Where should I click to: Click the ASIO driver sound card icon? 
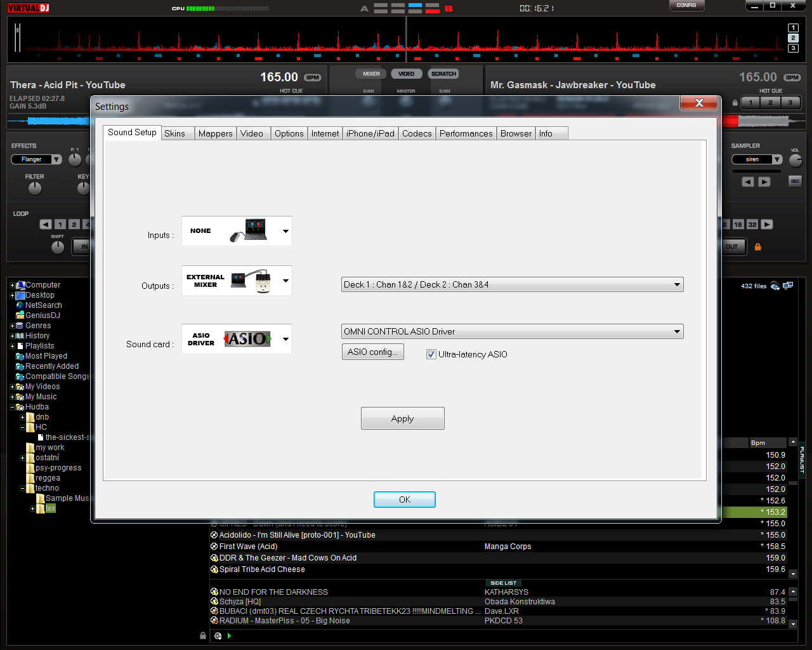pos(247,339)
